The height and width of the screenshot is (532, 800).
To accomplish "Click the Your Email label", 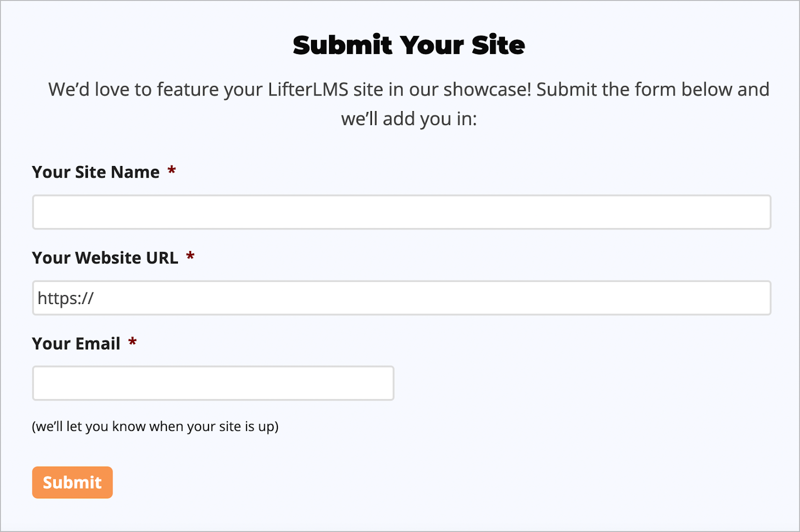I will tap(75, 343).
